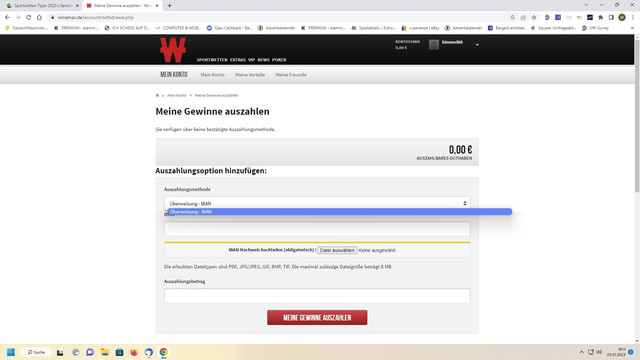Open Poker in top navigation
This screenshot has width=640, height=360.
pyautogui.click(x=279, y=60)
